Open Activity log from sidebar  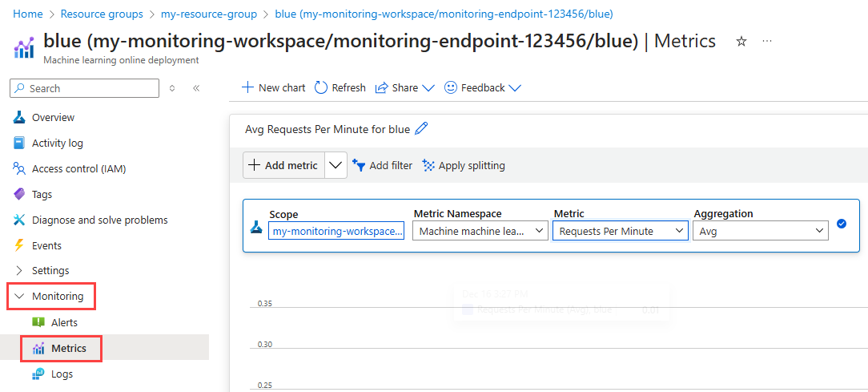click(x=57, y=143)
